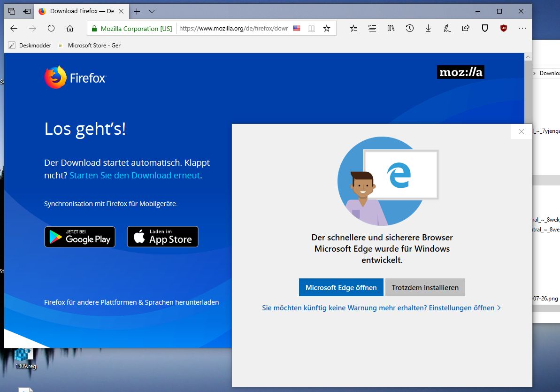The image size is (560, 392).
Task: Click the Firefox logo on the page
Action: pos(75,77)
